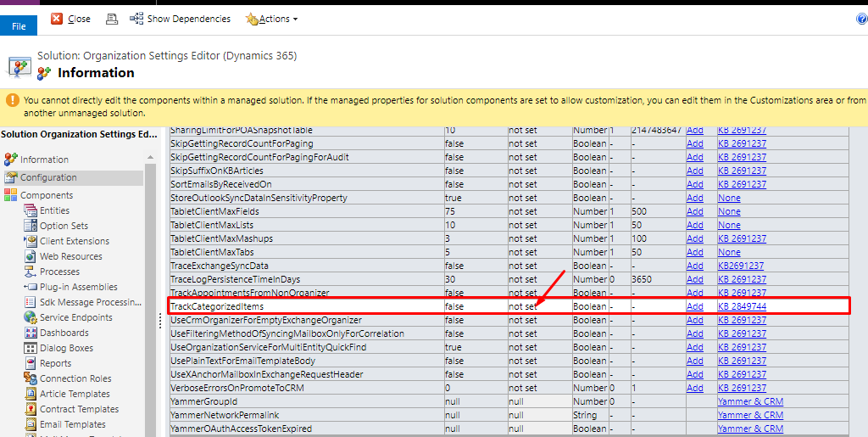The width and height of the screenshot is (868, 437).
Task: Click YammerNetworkPermalink setting name
Action: point(225,416)
